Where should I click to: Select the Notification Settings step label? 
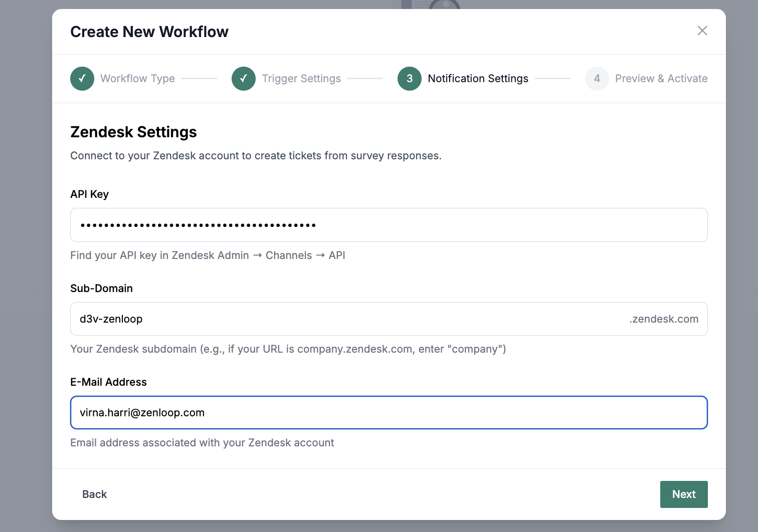(x=478, y=79)
